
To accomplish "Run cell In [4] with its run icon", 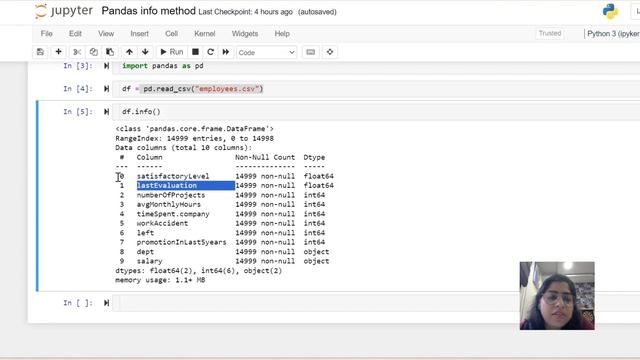I will pyautogui.click(x=106, y=89).
